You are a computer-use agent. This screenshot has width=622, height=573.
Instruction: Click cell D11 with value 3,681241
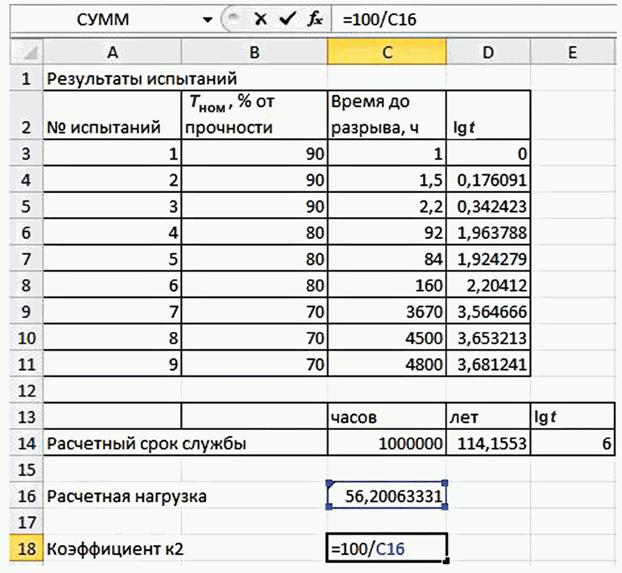pyautogui.click(x=489, y=364)
